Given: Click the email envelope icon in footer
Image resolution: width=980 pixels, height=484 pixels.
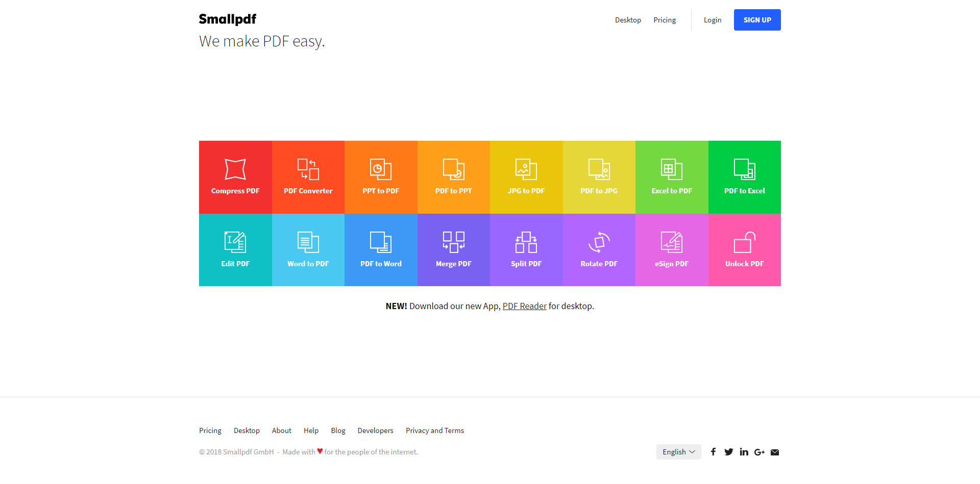Looking at the screenshot, I should coord(775,452).
